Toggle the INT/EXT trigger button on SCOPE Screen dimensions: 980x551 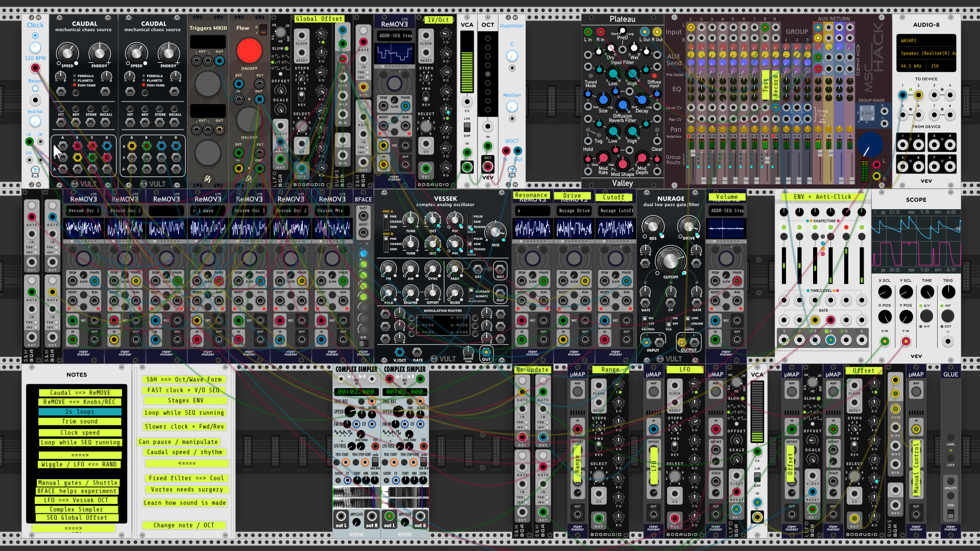(x=947, y=316)
